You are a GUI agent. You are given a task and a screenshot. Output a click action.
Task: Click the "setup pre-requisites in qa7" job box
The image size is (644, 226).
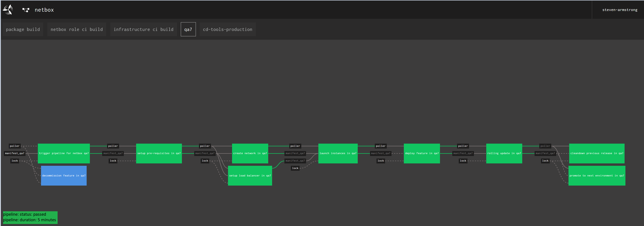[159, 153]
